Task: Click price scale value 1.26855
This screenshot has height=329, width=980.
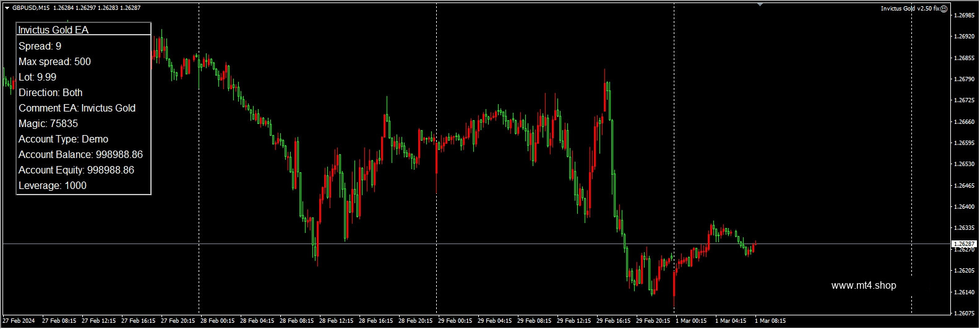Action: (965, 58)
